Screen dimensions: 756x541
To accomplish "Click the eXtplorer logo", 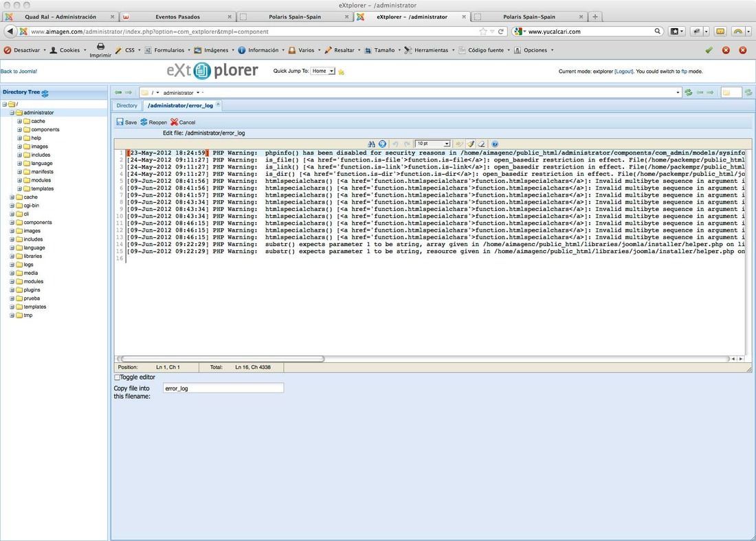I will pyautogui.click(x=212, y=71).
